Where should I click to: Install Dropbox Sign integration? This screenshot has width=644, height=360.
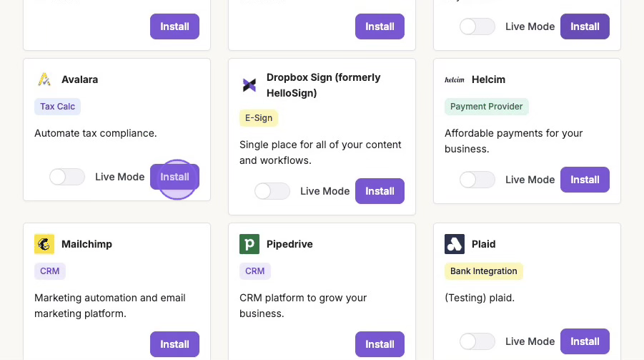pyautogui.click(x=380, y=191)
